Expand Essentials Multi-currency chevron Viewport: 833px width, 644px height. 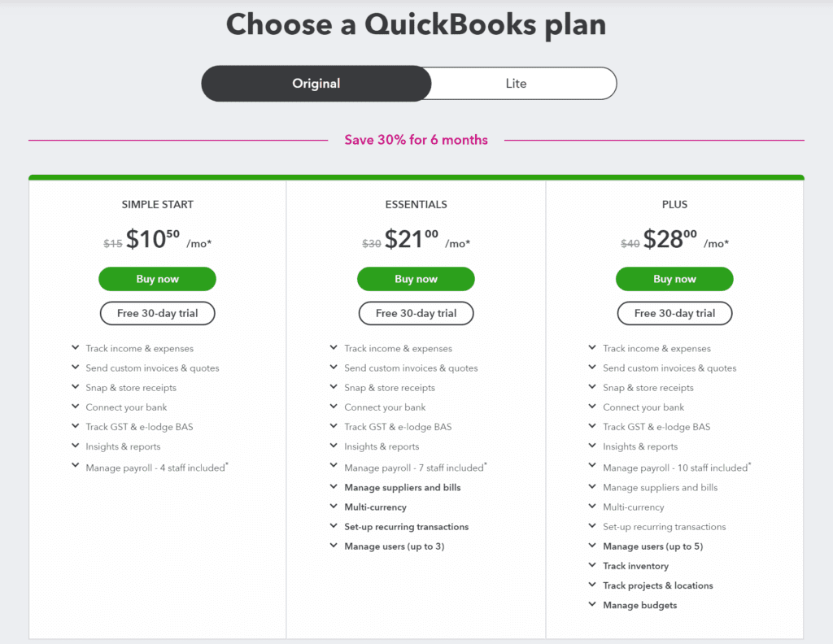point(334,507)
